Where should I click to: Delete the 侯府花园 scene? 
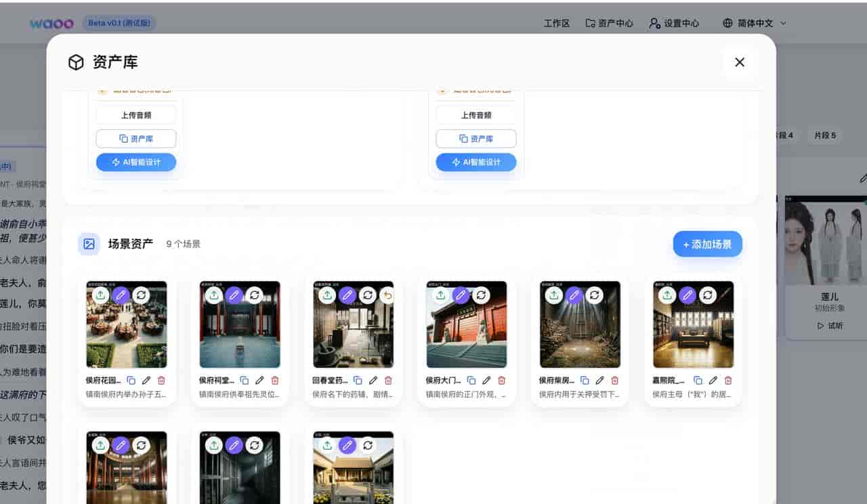(161, 381)
